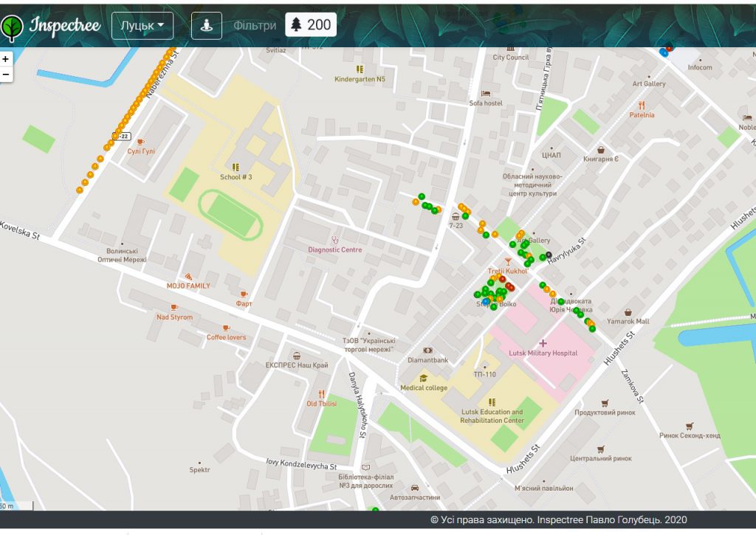Select the Medical college icon
This screenshot has height=535, width=756.
coord(424,379)
